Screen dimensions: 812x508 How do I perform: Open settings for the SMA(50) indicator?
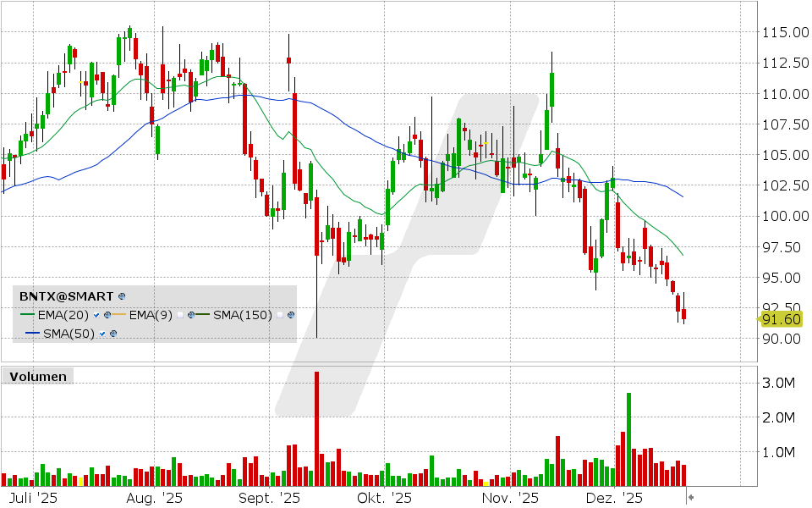(x=114, y=333)
